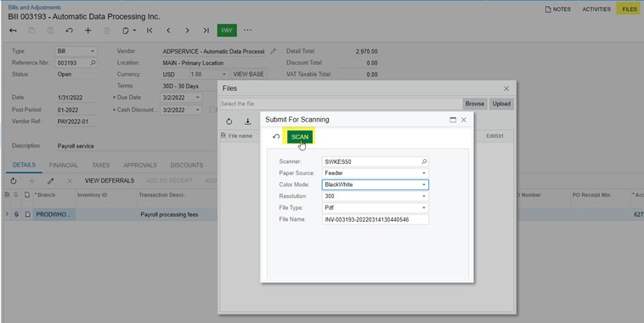Screen dimensions: 644x323
Task: Click the green PAY button
Action: 227,31
